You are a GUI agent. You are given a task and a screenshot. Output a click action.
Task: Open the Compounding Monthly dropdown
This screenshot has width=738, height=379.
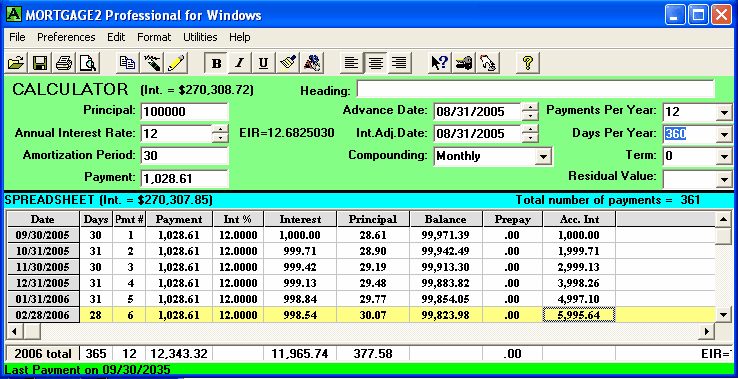[544, 156]
